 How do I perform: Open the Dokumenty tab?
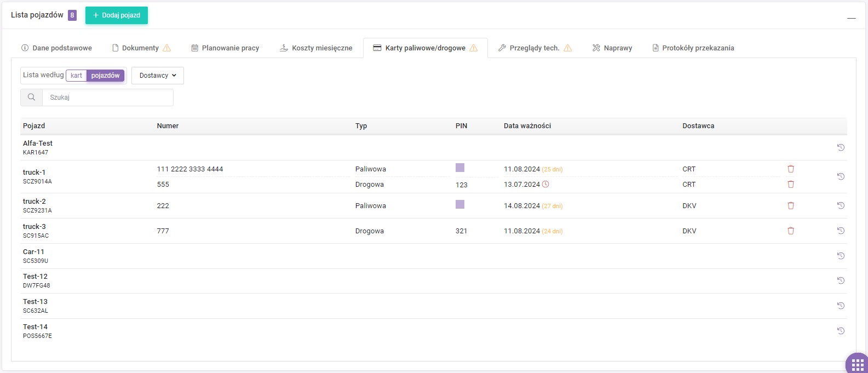(141, 48)
